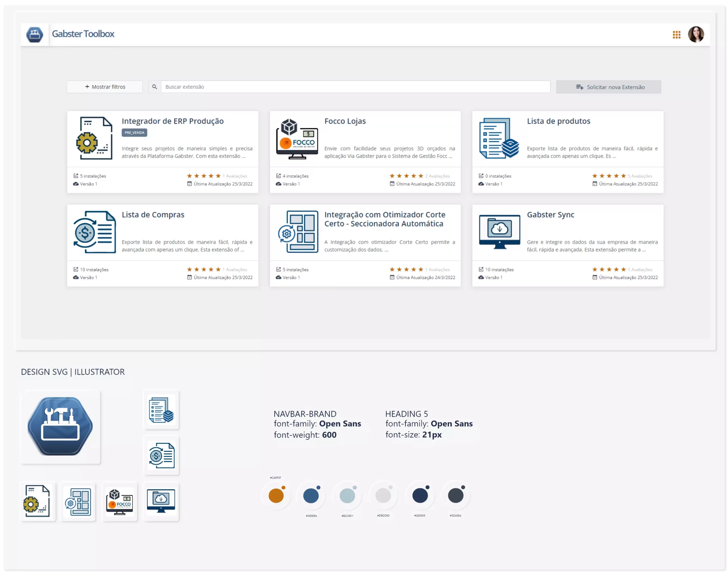Click the Gabster Toolbox logo in the navbar
The height and width of the screenshot is (575, 728).
point(35,34)
